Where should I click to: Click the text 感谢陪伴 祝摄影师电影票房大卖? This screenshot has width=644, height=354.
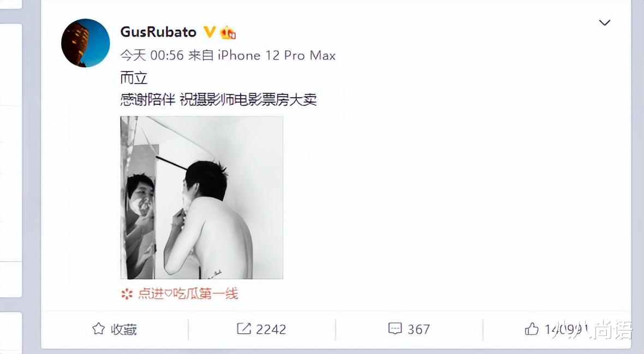coord(218,99)
